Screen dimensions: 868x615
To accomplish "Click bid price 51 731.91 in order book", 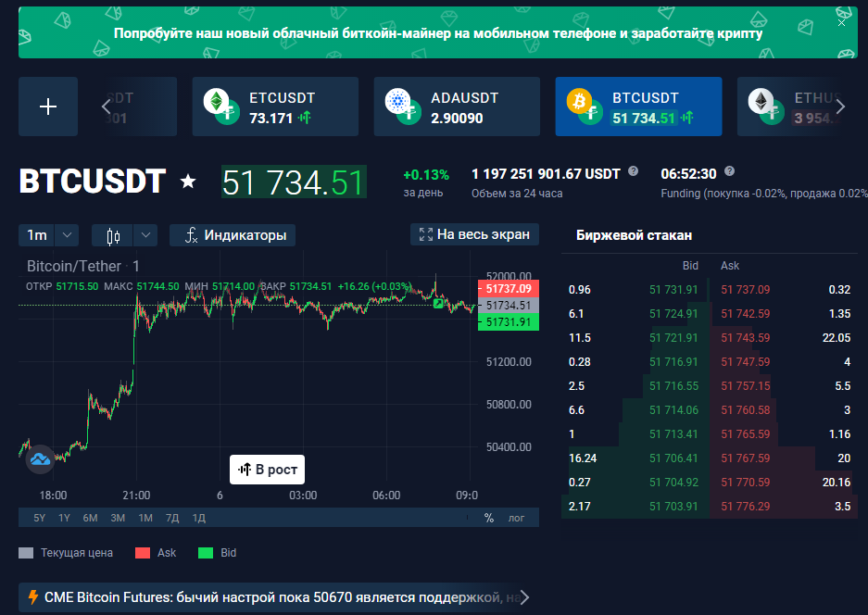I will coord(673,290).
